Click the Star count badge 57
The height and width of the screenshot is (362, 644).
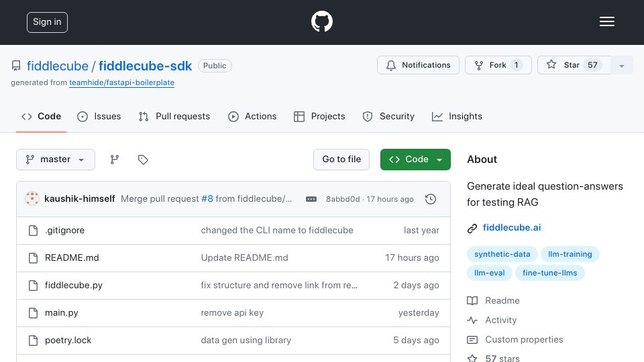592,65
